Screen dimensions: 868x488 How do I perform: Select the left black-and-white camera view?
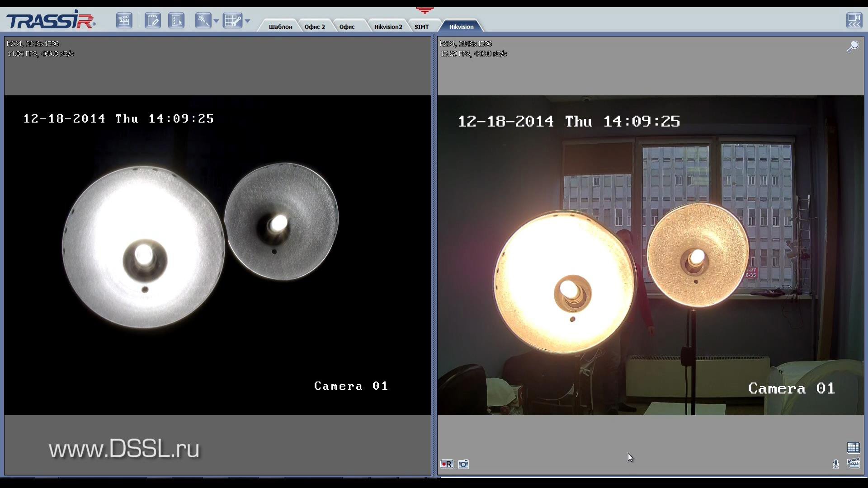217,255
